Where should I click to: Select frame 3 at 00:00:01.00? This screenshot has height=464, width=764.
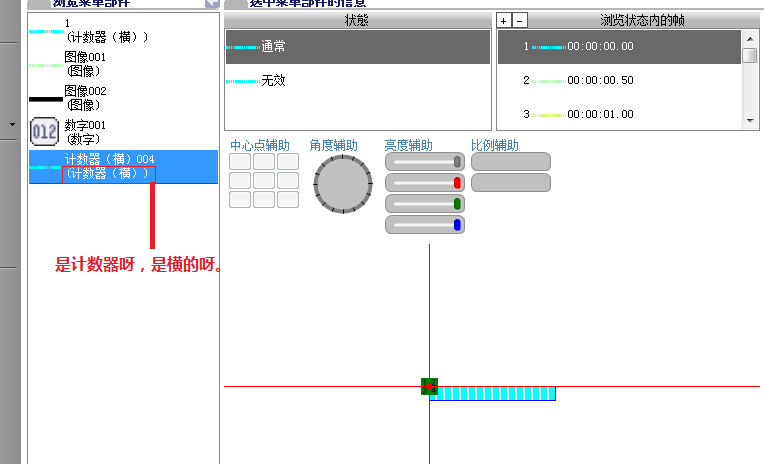(x=619, y=114)
